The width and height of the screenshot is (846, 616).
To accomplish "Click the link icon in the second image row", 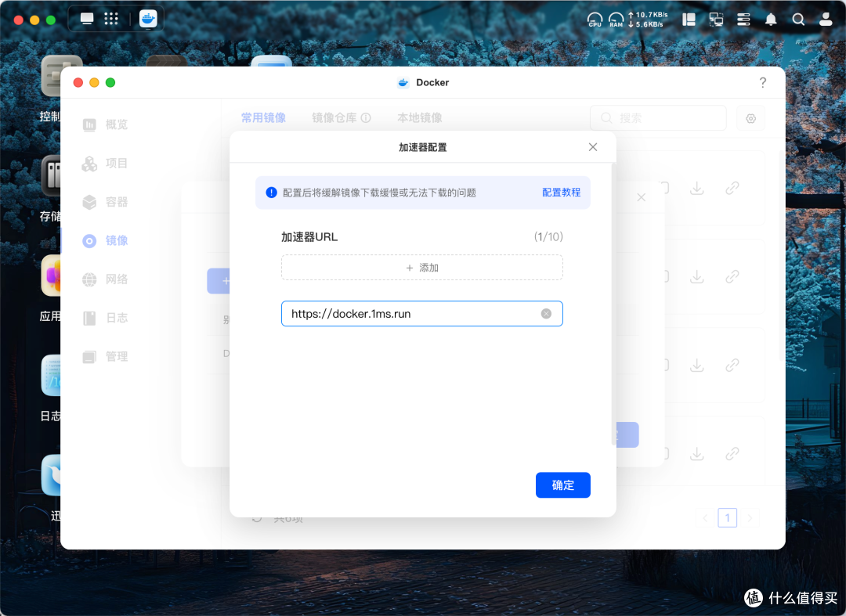I will coord(732,276).
